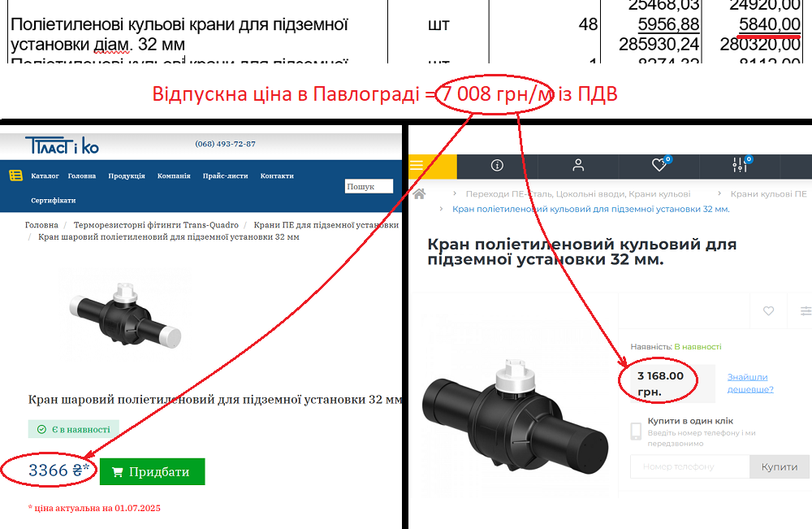Image resolution: width=812 pixels, height=529 pixels.
Task: Open wishlist heart icon in dark header
Action: point(659,165)
